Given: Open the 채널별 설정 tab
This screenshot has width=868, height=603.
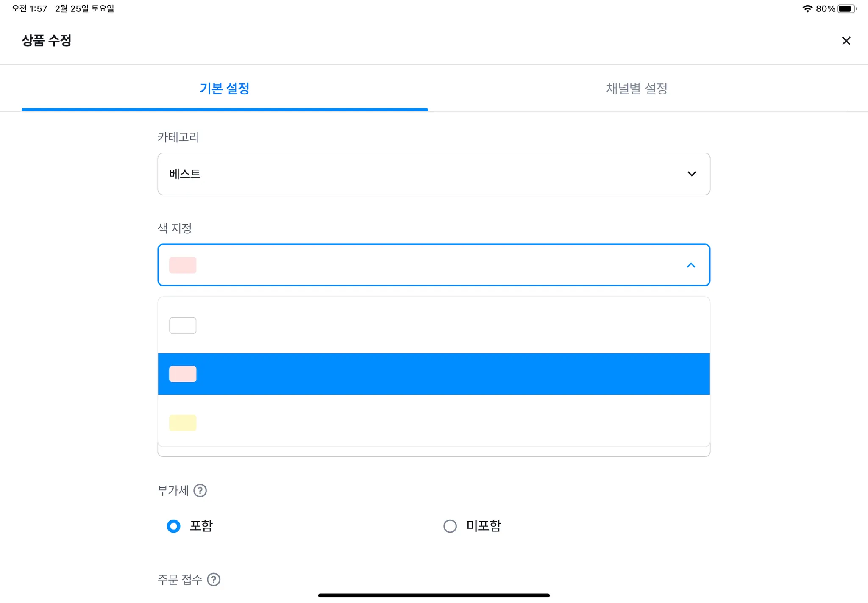Looking at the screenshot, I should [x=637, y=89].
